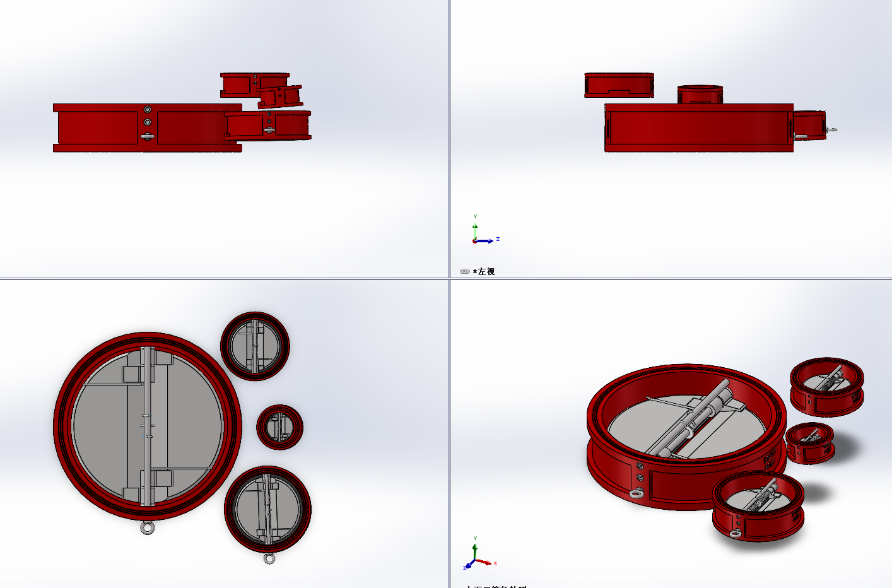Click the red X axis arrow of the isometric triad

point(484,561)
